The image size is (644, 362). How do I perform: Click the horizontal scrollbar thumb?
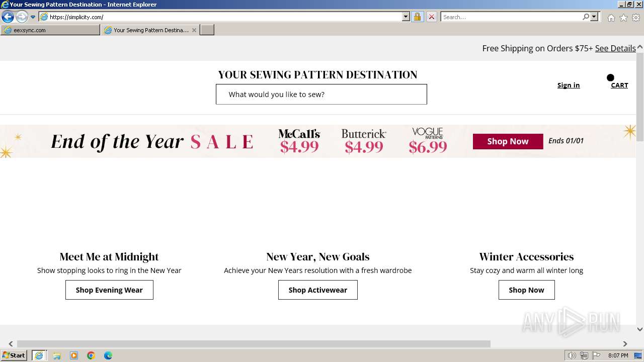click(x=254, y=344)
